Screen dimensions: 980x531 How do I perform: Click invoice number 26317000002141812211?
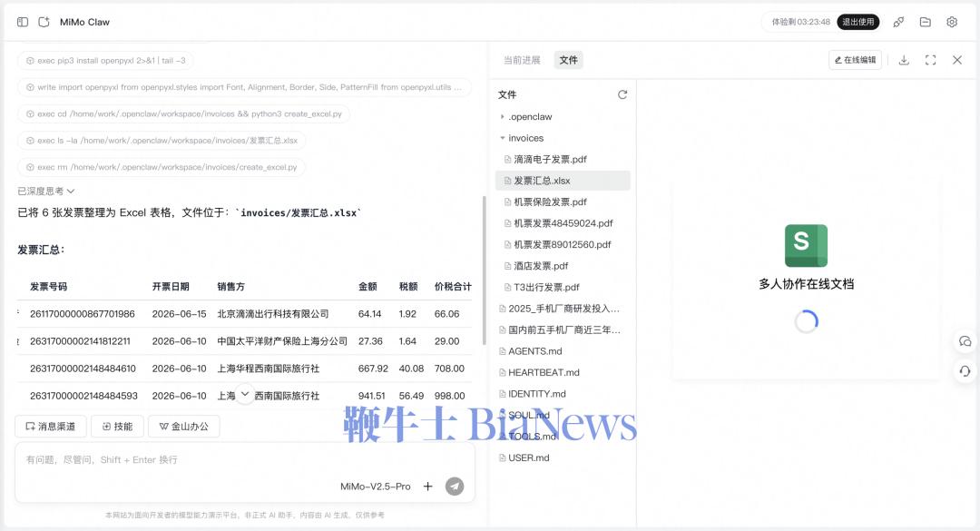[x=80, y=341]
